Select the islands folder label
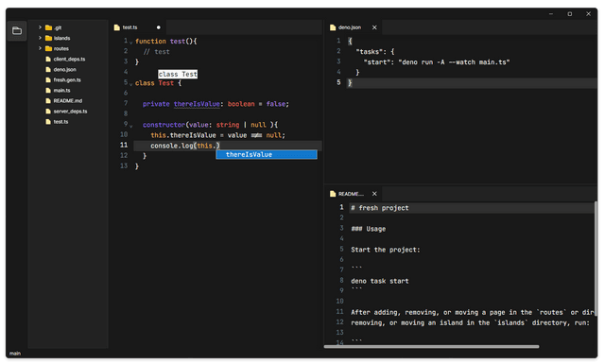The width and height of the screenshot is (605, 364). 61,38
